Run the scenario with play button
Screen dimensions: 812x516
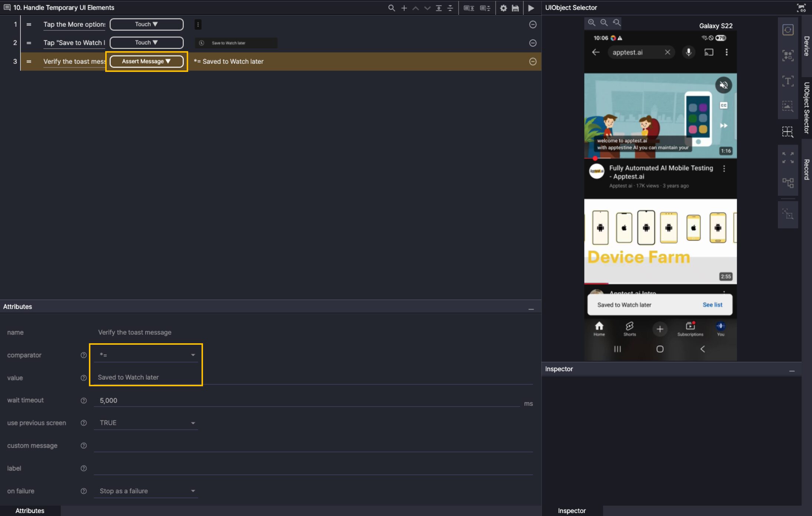point(531,8)
